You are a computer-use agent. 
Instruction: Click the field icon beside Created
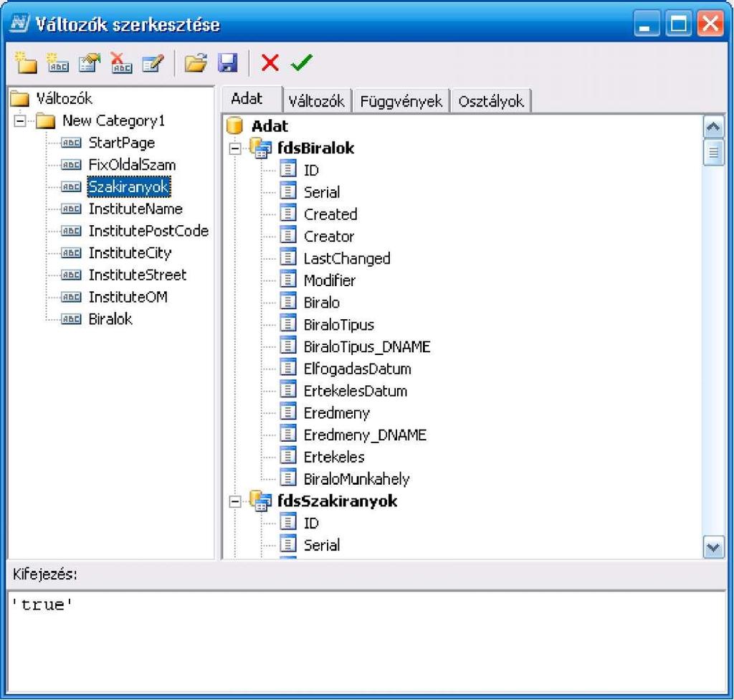tap(288, 213)
